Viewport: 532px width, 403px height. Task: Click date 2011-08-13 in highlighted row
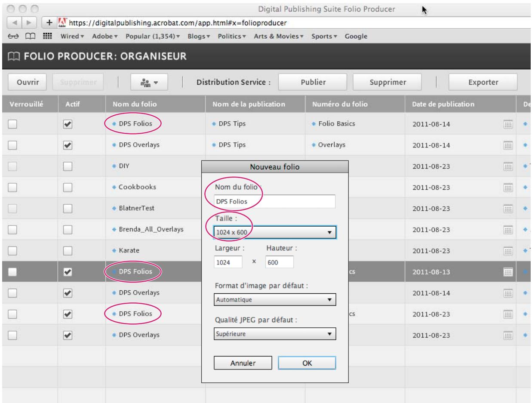pos(431,272)
